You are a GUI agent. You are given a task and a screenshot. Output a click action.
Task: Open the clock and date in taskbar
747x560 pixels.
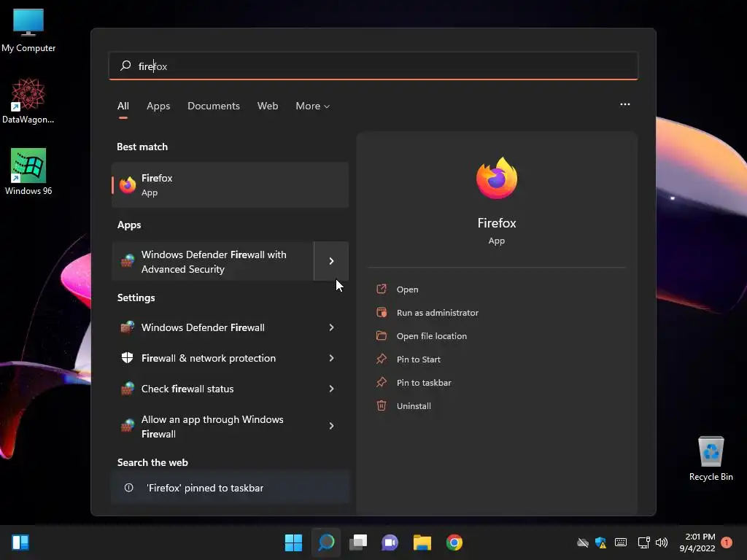coord(697,542)
